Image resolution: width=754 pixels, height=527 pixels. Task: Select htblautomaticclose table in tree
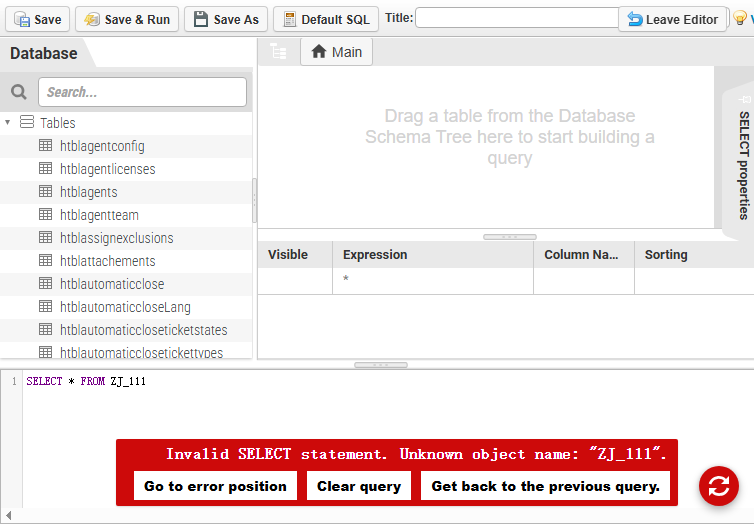[x=111, y=284]
